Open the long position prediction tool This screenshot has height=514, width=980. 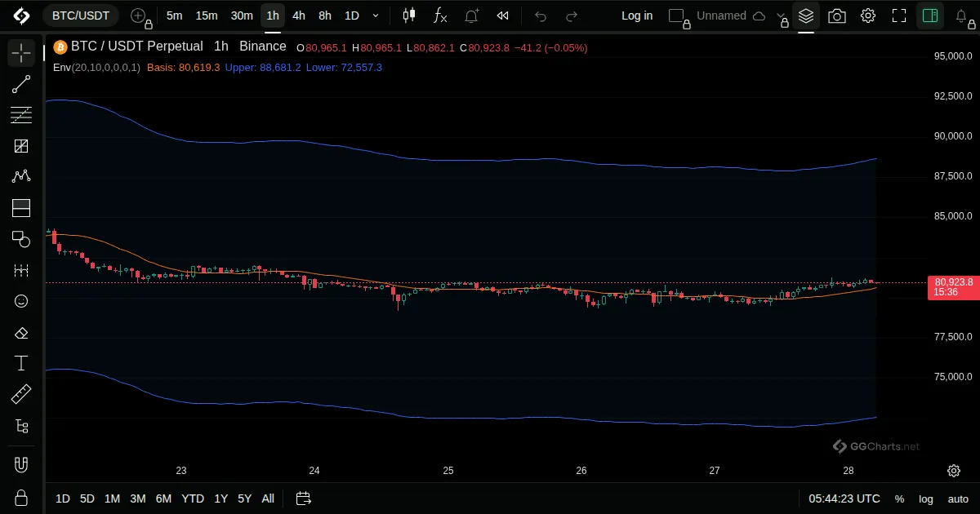21,208
